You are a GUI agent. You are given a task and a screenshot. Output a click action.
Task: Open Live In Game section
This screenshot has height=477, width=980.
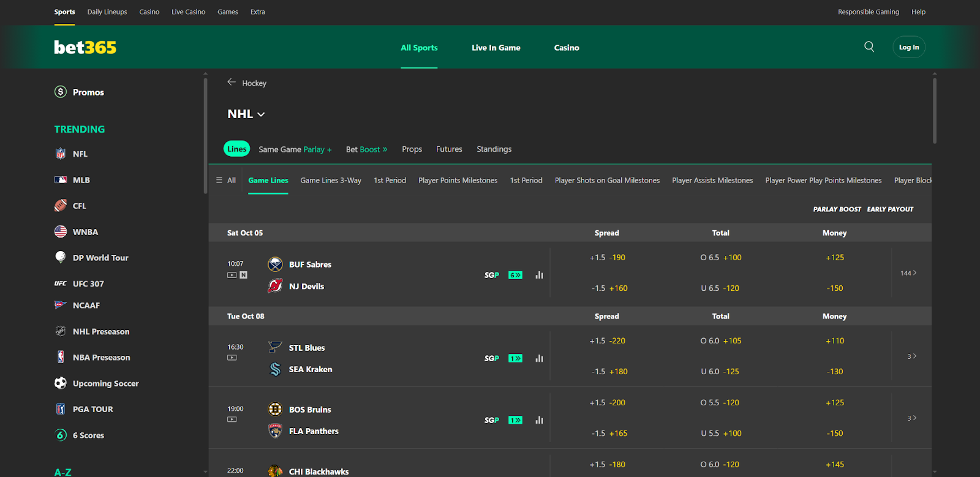pos(496,48)
